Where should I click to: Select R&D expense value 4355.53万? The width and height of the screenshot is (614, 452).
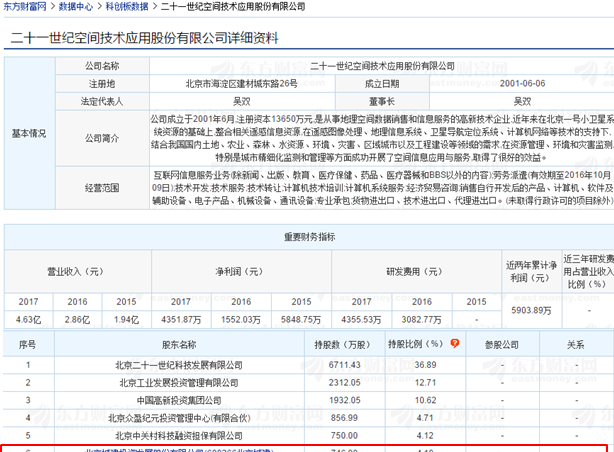(361, 320)
